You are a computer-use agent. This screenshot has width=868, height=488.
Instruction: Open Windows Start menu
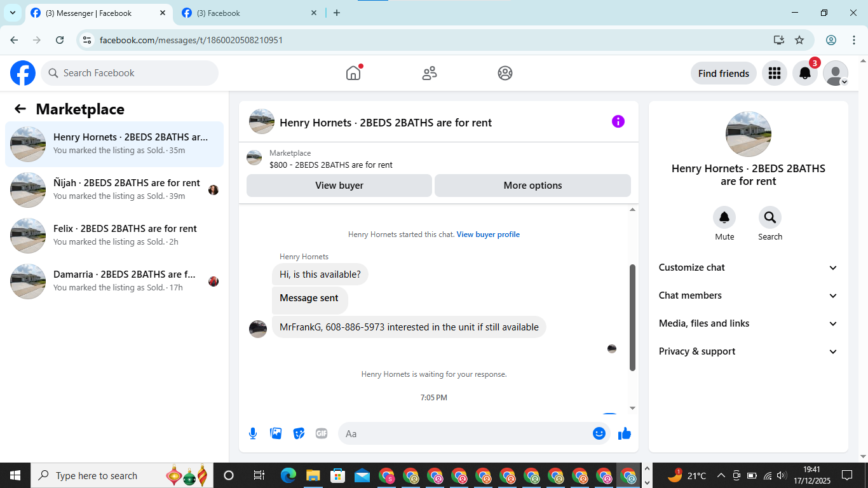15,475
